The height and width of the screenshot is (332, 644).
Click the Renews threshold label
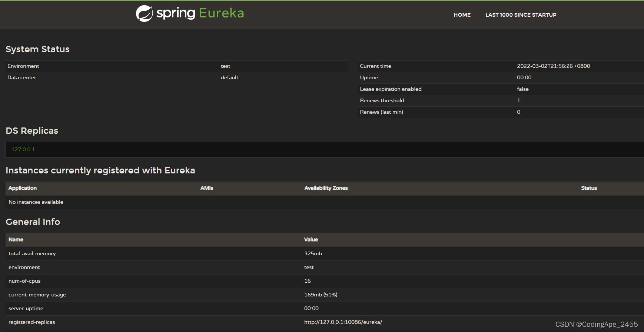pyautogui.click(x=382, y=100)
